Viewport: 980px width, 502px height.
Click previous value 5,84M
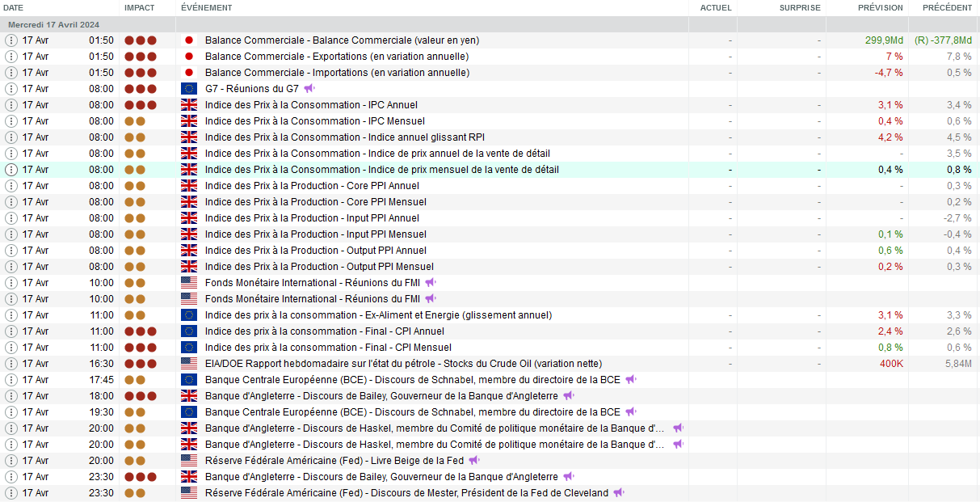(x=958, y=364)
